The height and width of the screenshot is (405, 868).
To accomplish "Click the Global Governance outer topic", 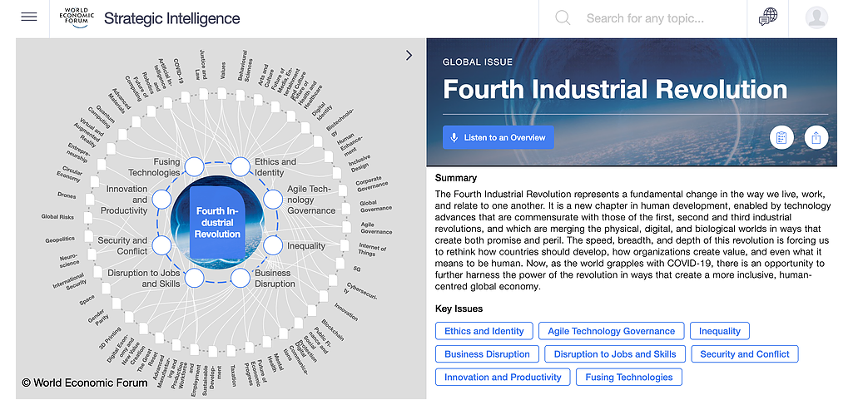I will [376, 205].
